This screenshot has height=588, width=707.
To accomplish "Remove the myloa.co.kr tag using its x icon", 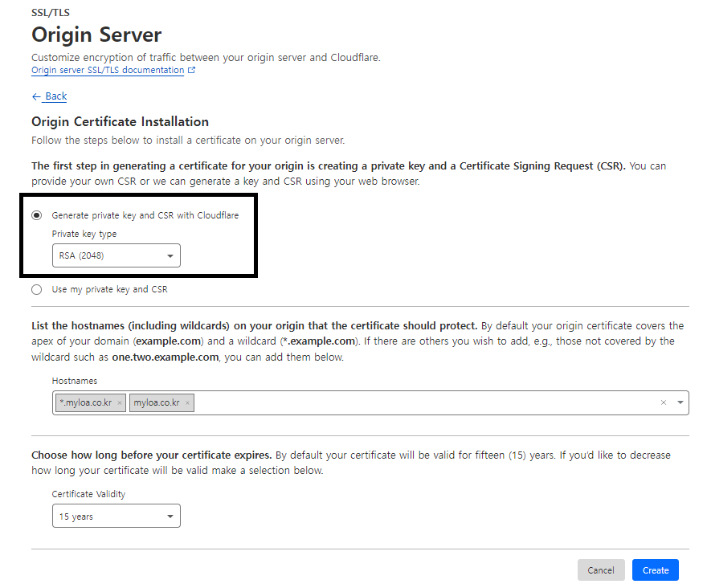I will click(187, 402).
